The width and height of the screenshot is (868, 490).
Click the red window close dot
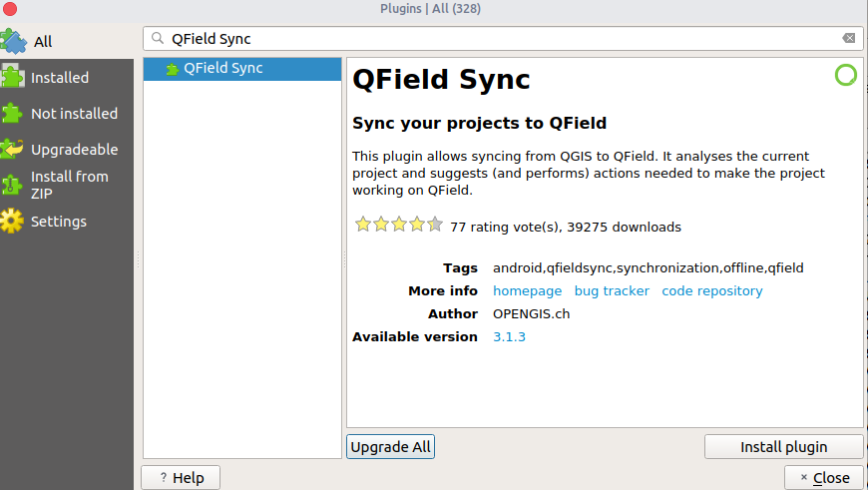[x=10, y=9]
